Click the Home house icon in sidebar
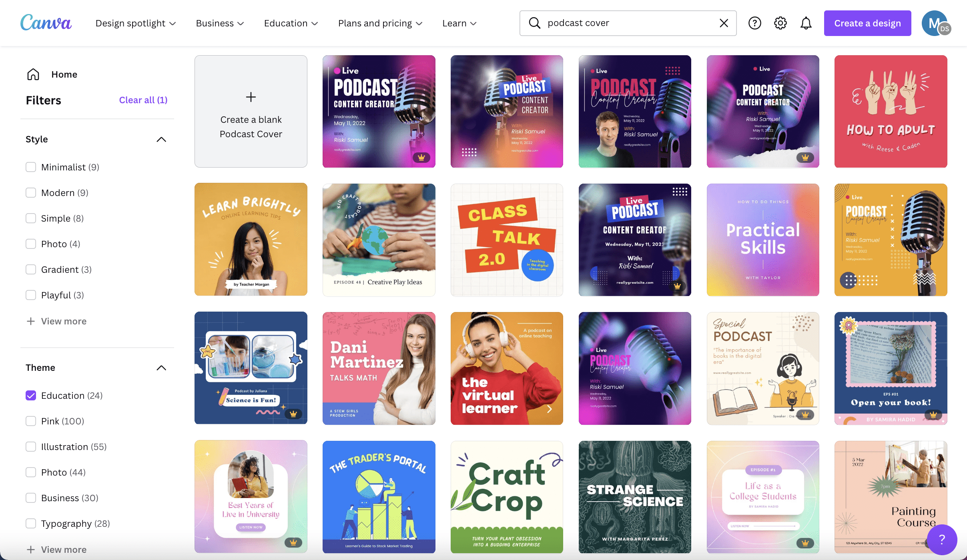This screenshot has height=560, width=967. (33, 74)
